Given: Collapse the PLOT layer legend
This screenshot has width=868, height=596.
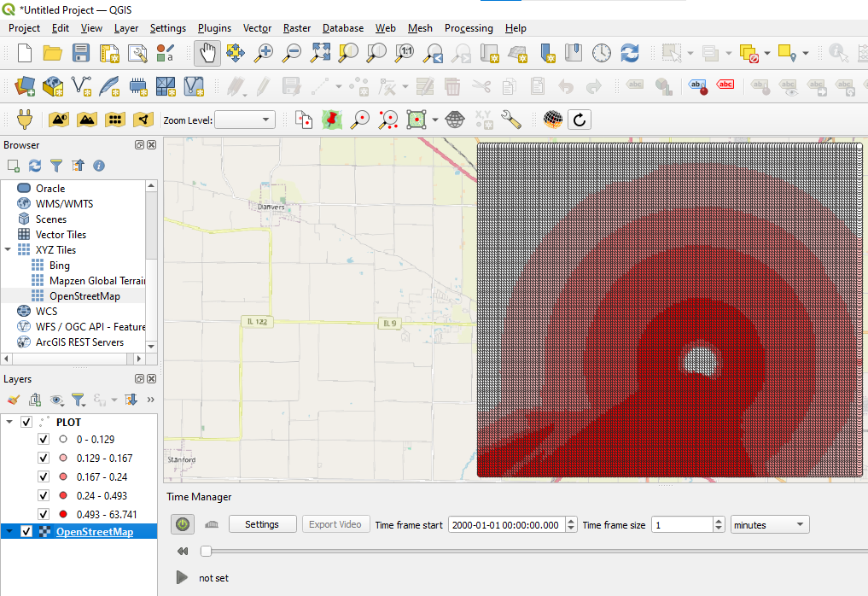Looking at the screenshot, I should pos(9,422).
